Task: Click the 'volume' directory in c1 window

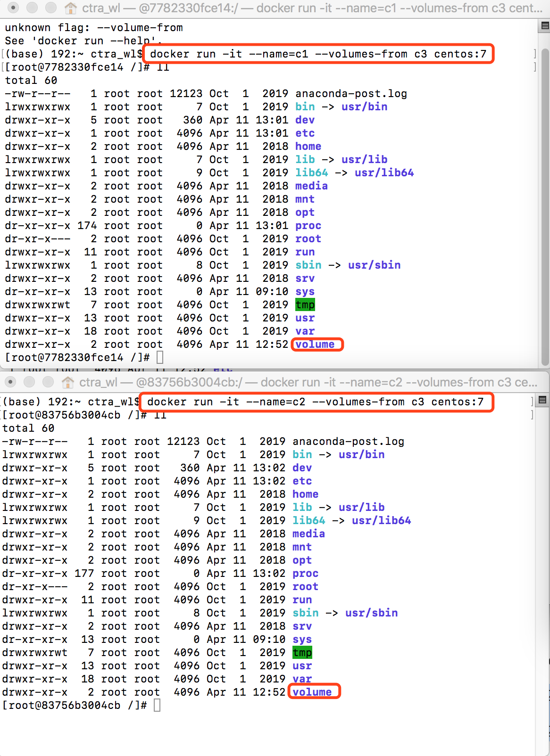Action: pyautogui.click(x=315, y=345)
